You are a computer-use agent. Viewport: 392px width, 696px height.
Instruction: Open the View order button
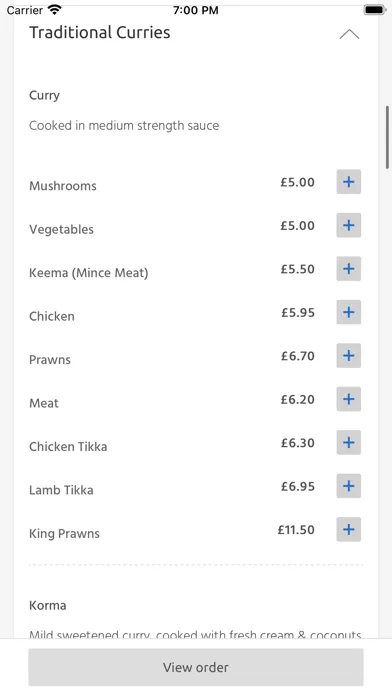coord(196,667)
